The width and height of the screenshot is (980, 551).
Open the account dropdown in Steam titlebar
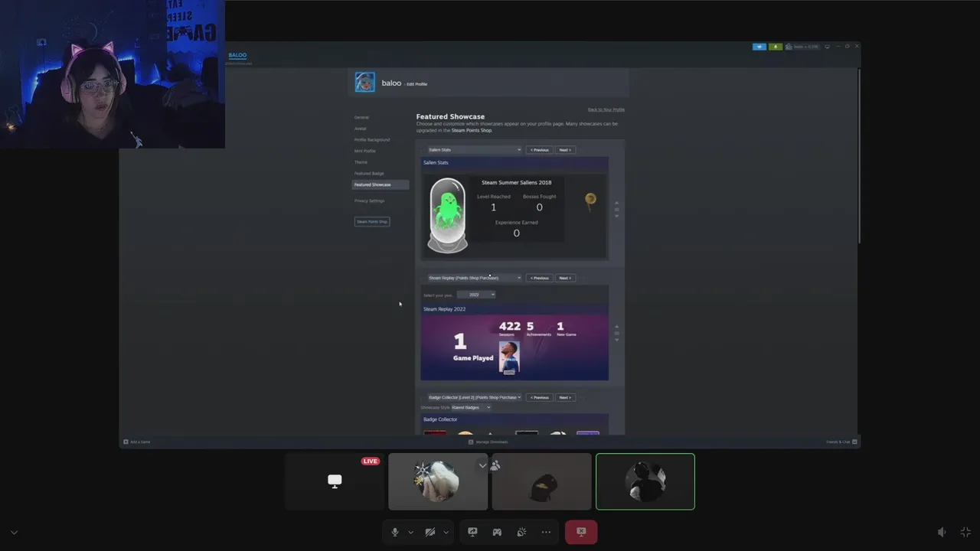(x=802, y=47)
